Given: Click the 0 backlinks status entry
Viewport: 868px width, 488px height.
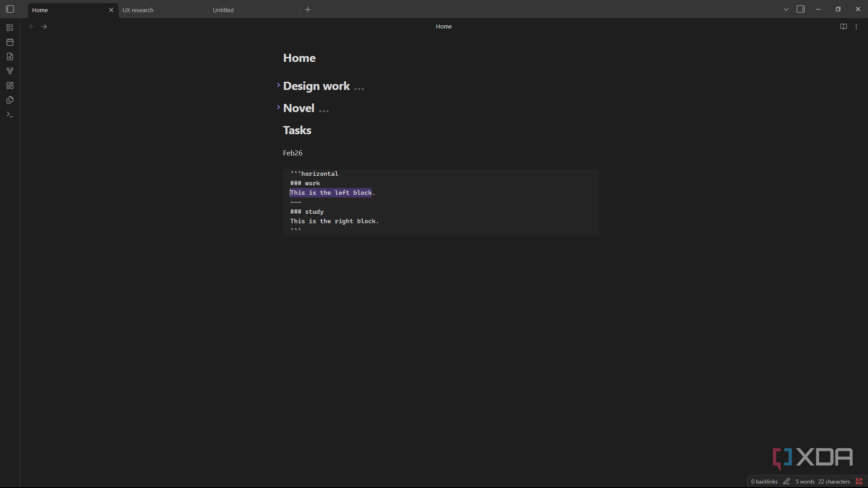Looking at the screenshot, I should click(x=764, y=482).
